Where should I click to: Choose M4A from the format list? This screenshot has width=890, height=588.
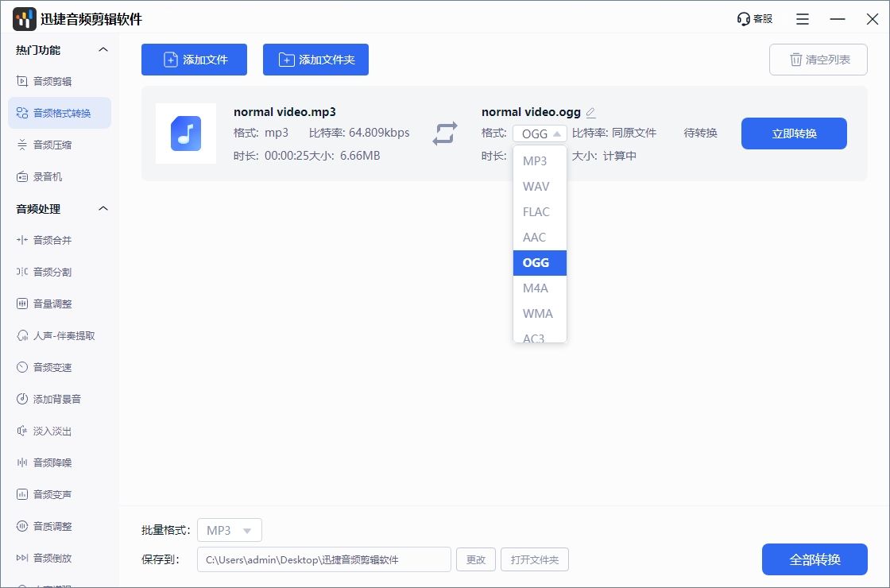click(x=540, y=288)
